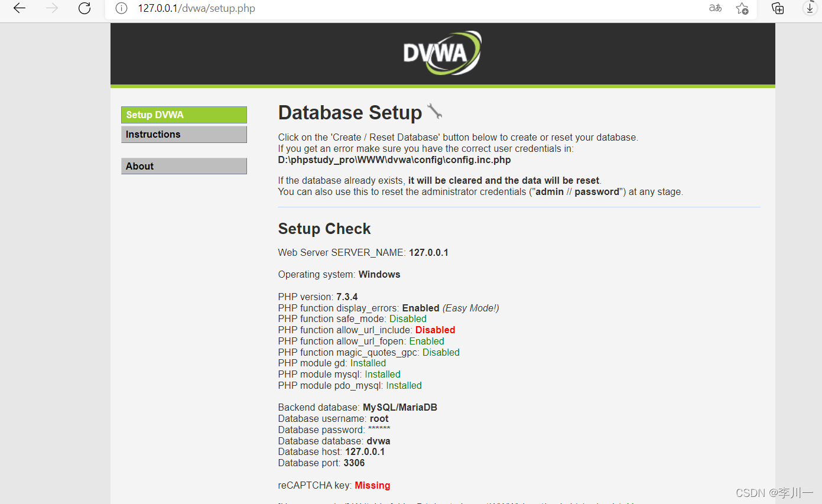Select the address bar URL
The width and height of the screenshot is (822, 504).
[x=195, y=9]
